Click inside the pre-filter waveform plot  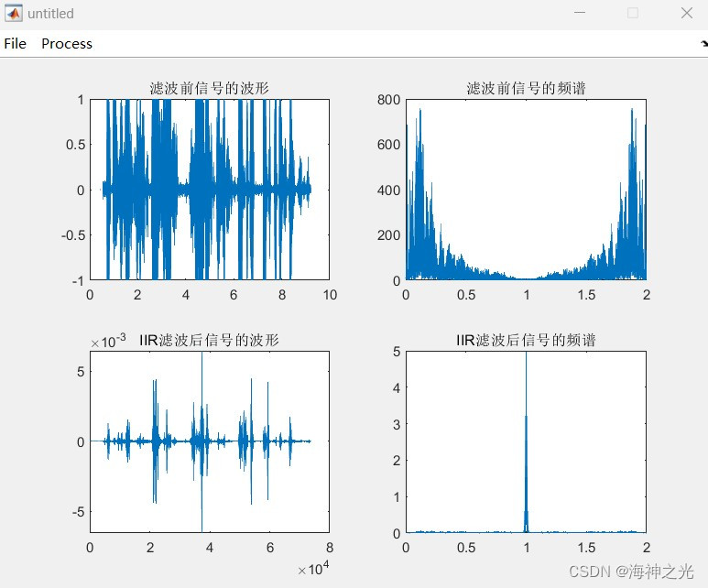[210, 190]
